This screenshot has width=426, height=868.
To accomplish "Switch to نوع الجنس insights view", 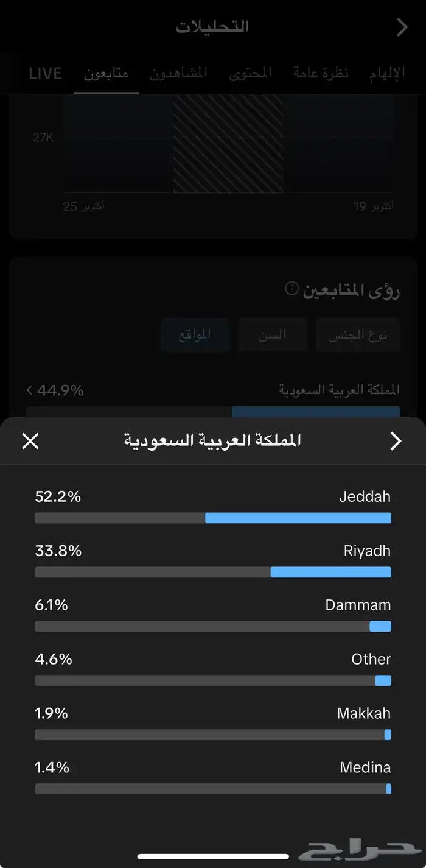I will 358,335.
